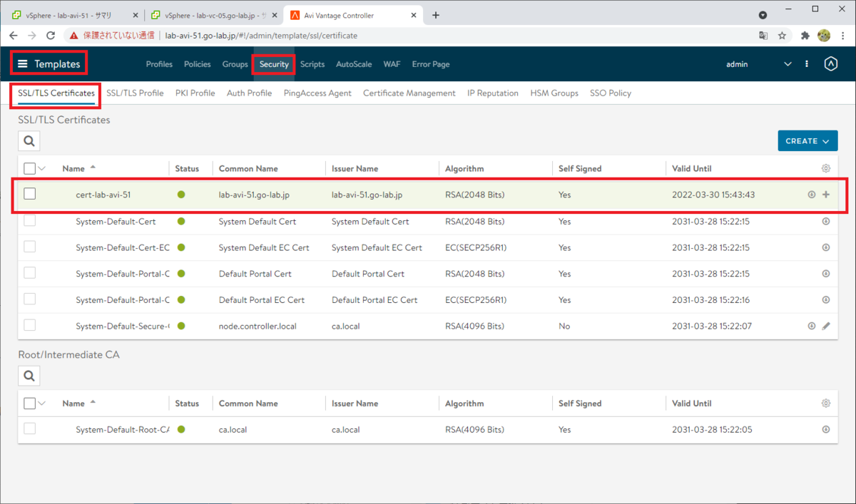This screenshot has height=504, width=856.
Task: Click the Avi logo icon in header
Action: click(x=830, y=64)
